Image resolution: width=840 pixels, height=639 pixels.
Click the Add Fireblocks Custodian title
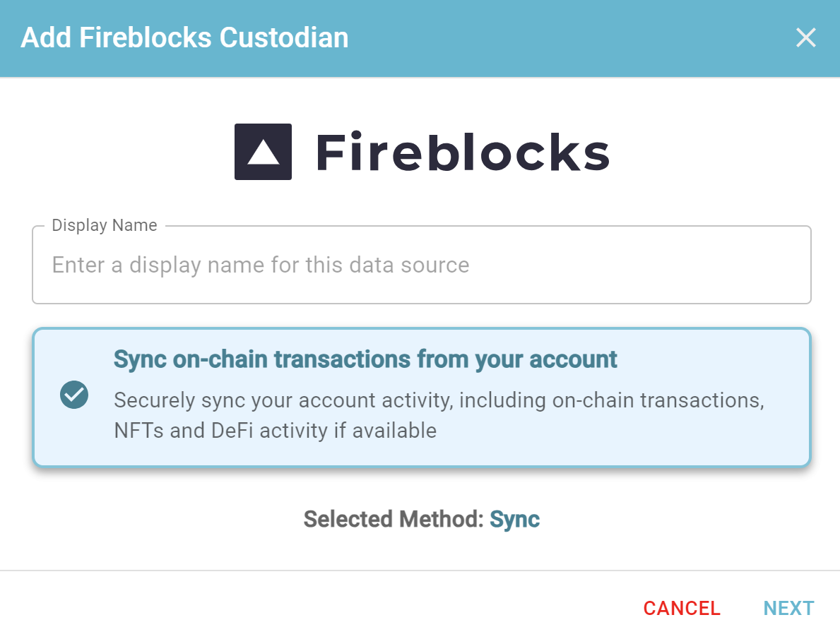point(185,37)
